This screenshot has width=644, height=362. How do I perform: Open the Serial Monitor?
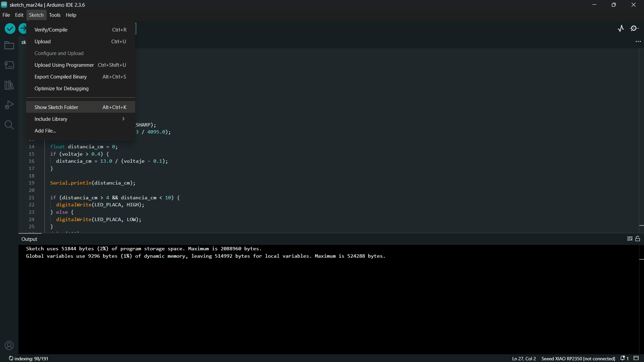(x=635, y=28)
